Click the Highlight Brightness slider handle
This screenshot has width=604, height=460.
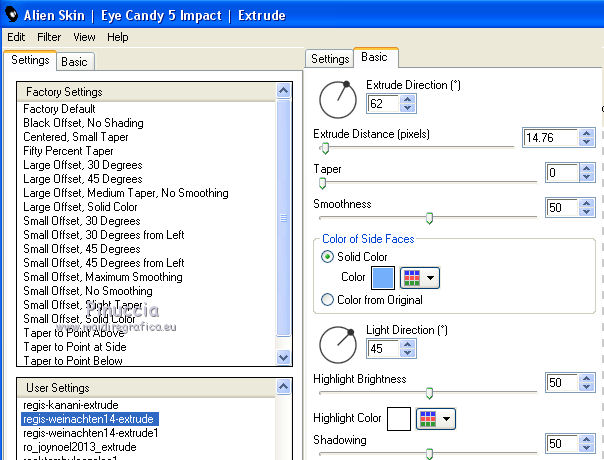pos(429,393)
